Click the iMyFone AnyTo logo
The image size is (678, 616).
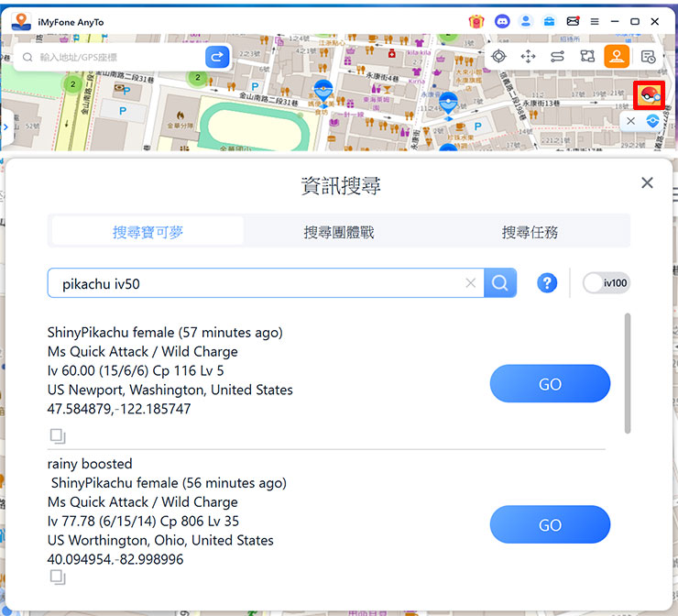click(21, 21)
